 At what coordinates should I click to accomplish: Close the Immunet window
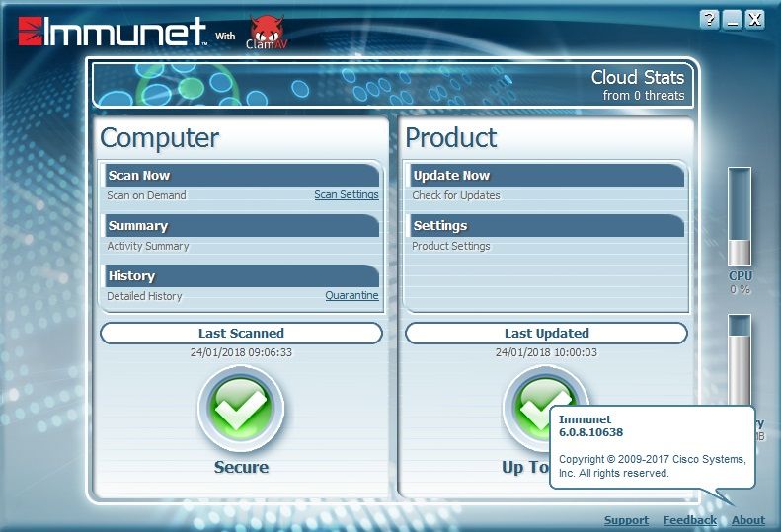[755, 20]
